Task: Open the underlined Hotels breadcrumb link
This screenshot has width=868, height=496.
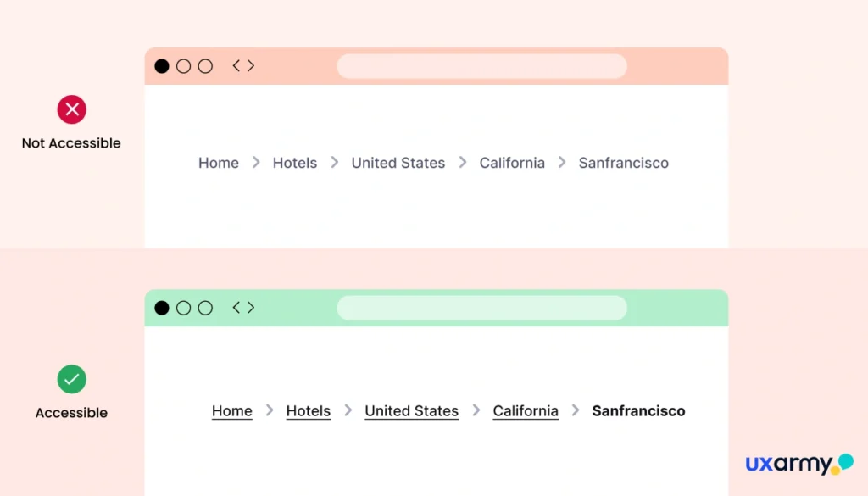Action: pyautogui.click(x=309, y=411)
